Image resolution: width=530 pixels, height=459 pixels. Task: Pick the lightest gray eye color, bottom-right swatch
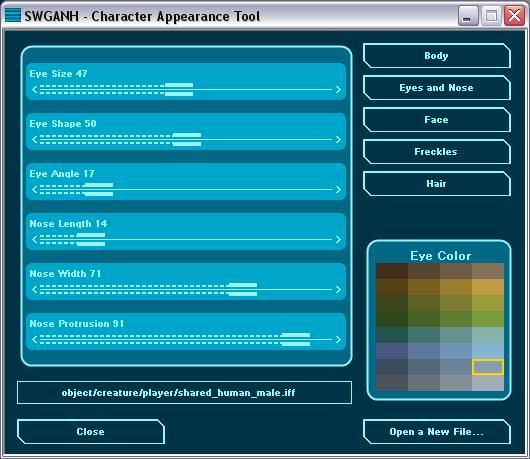(488, 383)
